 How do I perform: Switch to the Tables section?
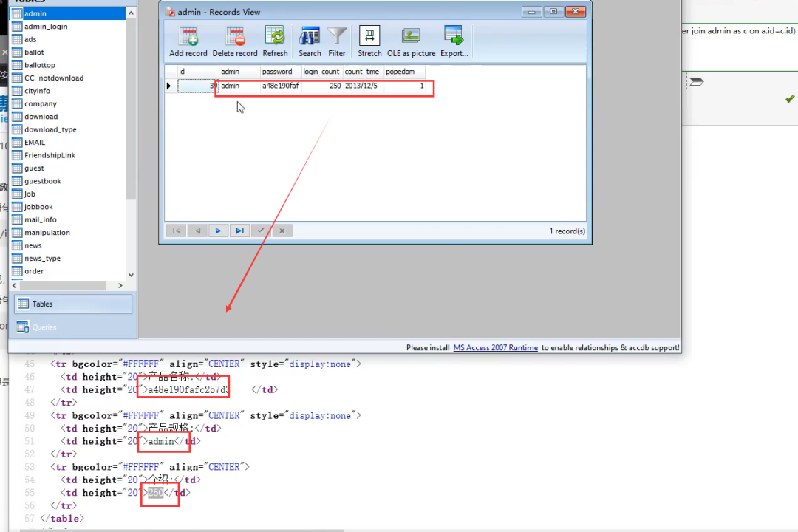pyautogui.click(x=73, y=304)
